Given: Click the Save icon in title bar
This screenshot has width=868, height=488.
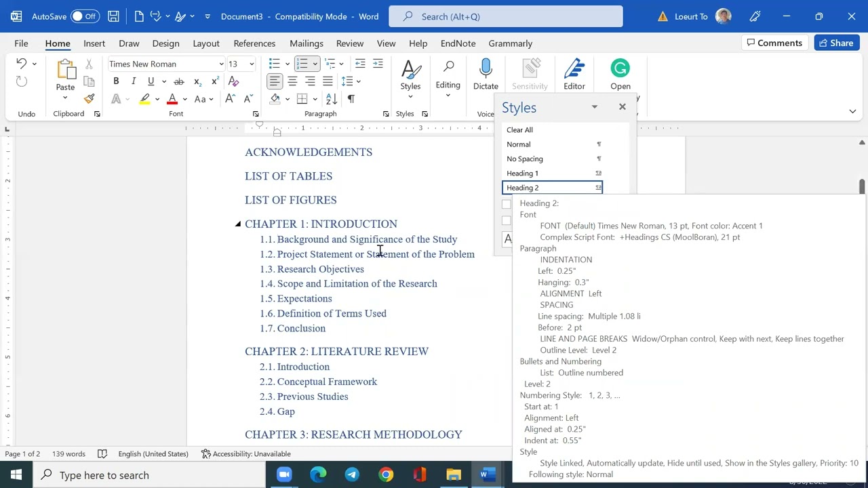Looking at the screenshot, I should tap(113, 16).
